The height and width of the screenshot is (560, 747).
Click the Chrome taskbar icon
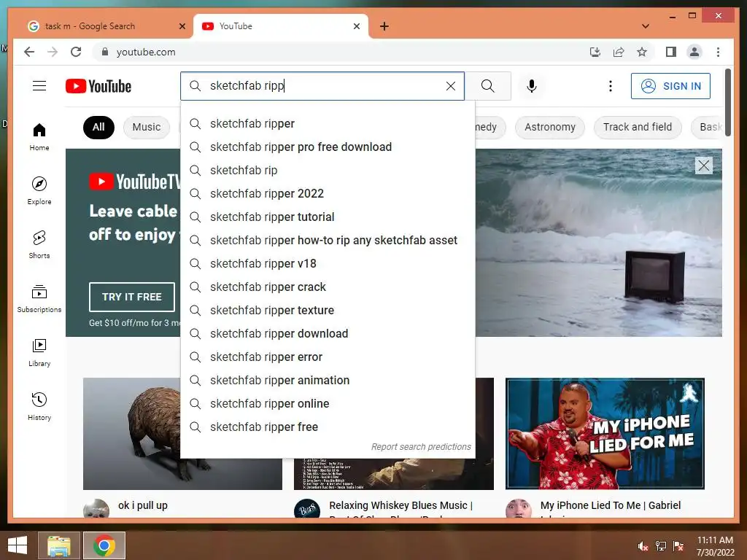tap(104, 545)
